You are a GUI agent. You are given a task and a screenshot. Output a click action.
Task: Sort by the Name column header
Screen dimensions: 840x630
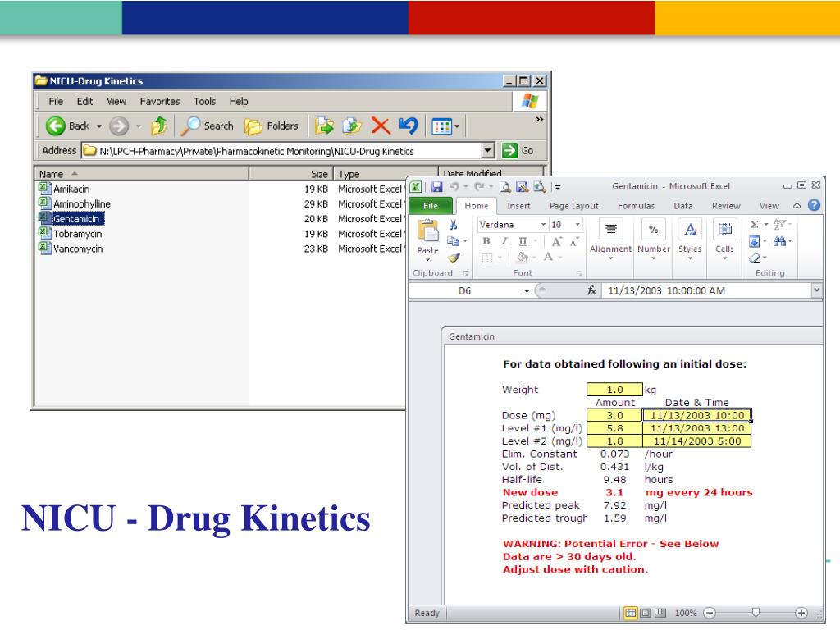(x=141, y=174)
